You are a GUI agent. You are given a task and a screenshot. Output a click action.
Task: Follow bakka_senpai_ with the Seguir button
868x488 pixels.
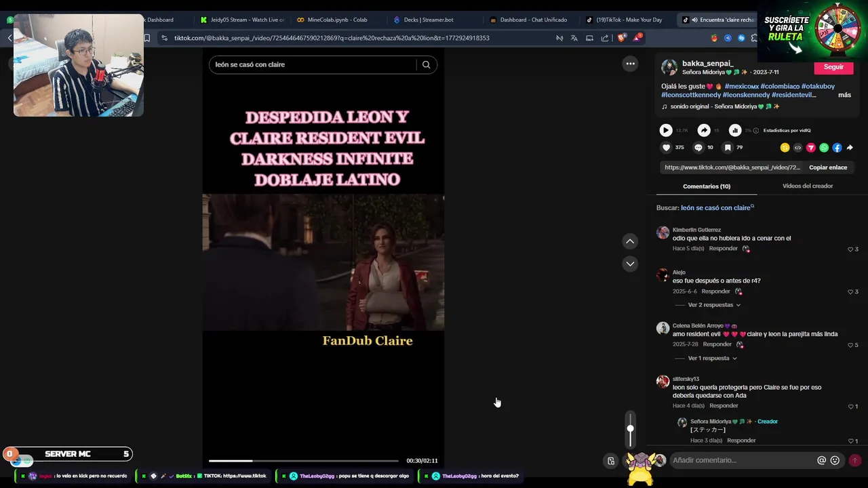click(833, 67)
